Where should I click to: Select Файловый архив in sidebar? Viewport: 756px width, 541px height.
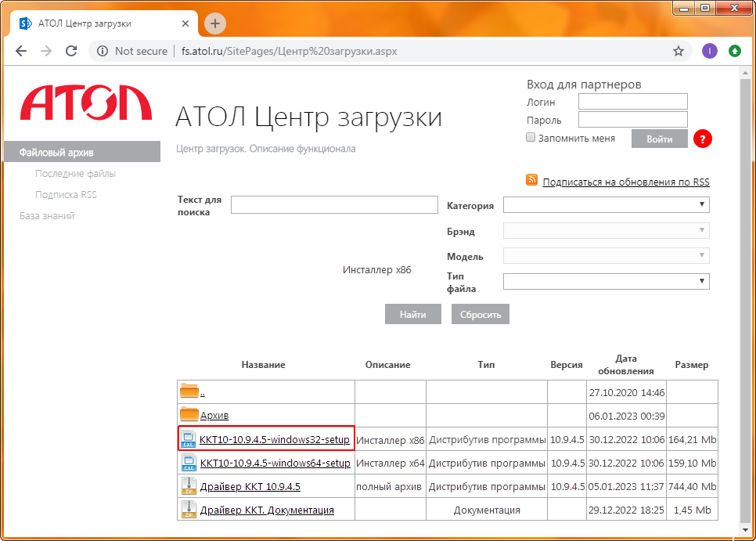(x=82, y=152)
